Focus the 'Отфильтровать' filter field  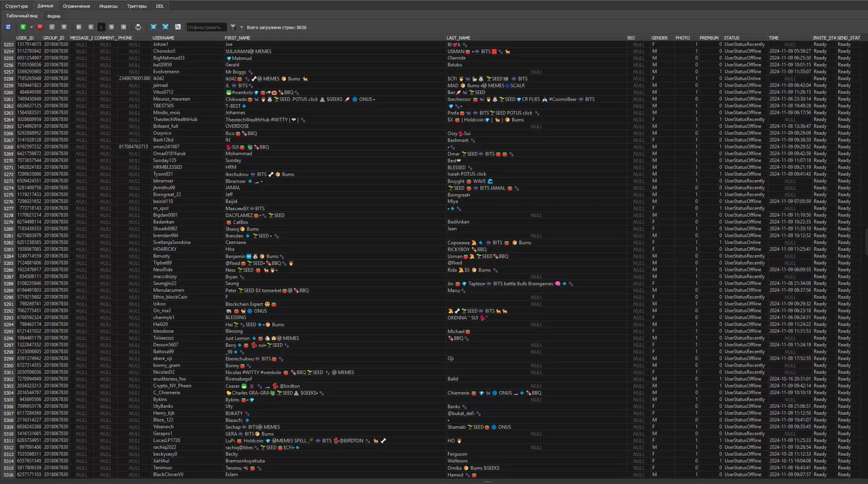pos(206,27)
